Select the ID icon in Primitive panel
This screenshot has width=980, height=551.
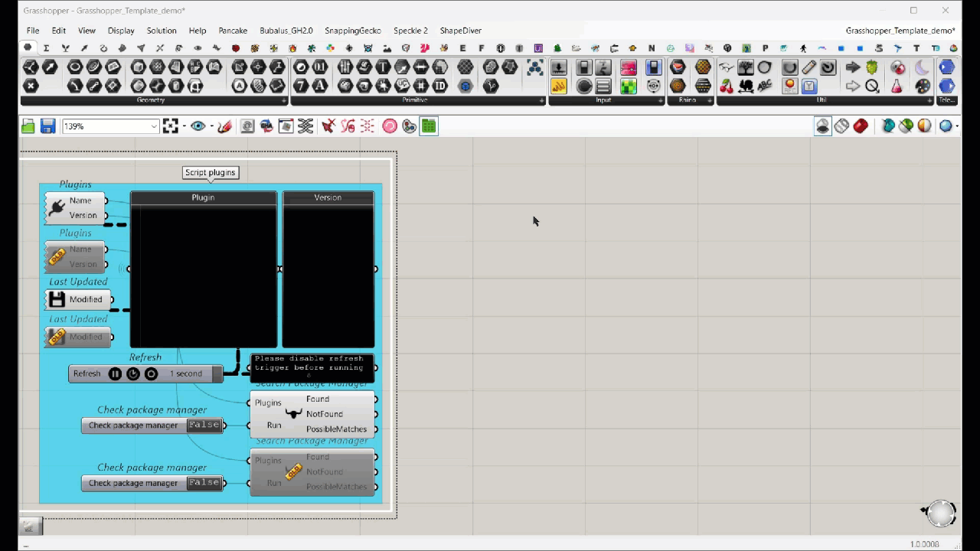click(x=440, y=86)
